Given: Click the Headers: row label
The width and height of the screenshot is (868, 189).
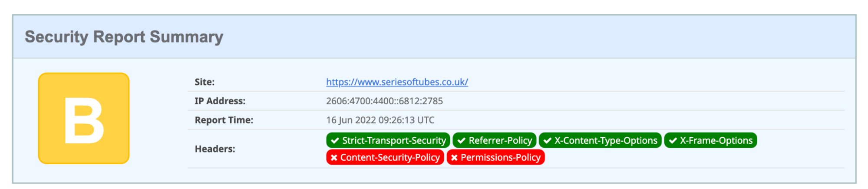Looking at the screenshot, I should 215,149.
